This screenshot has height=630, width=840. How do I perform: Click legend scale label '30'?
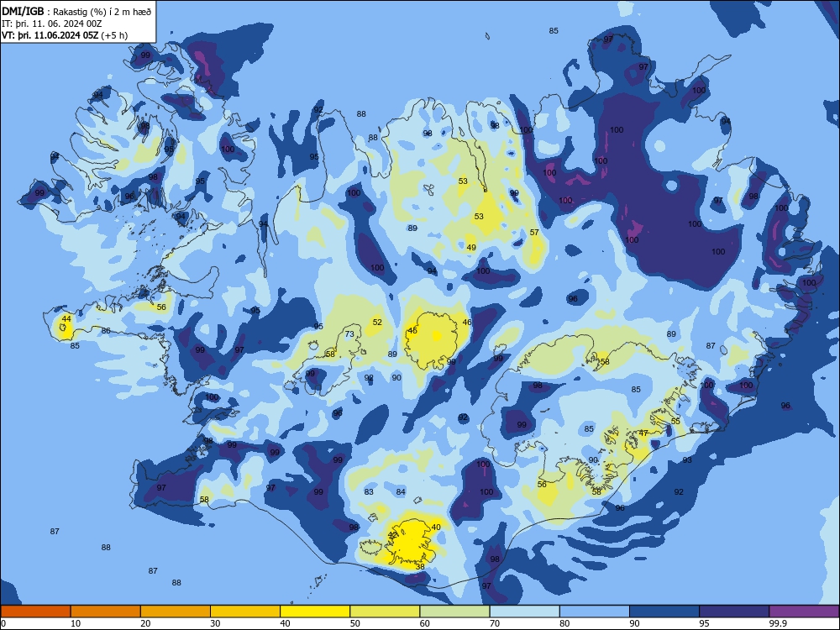[x=215, y=623]
